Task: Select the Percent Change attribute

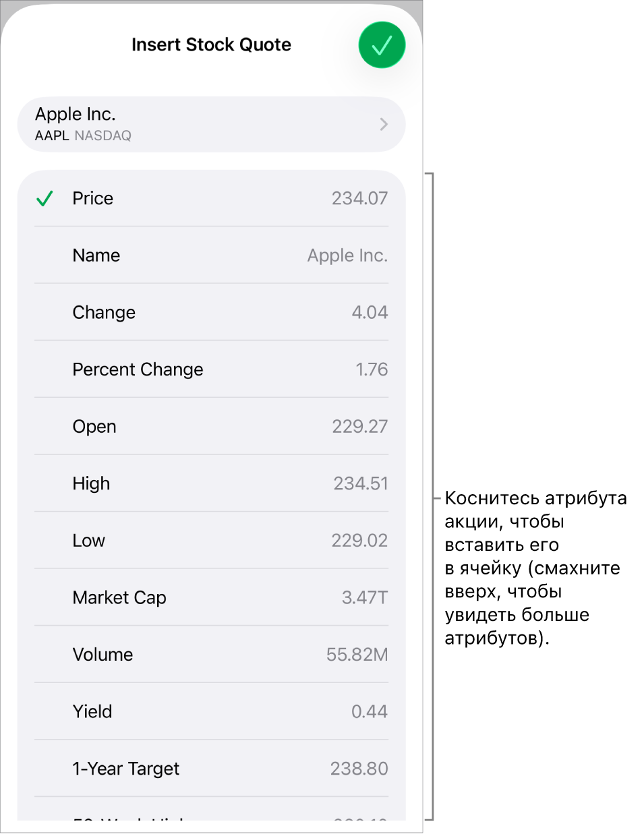Action: point(211,369)
